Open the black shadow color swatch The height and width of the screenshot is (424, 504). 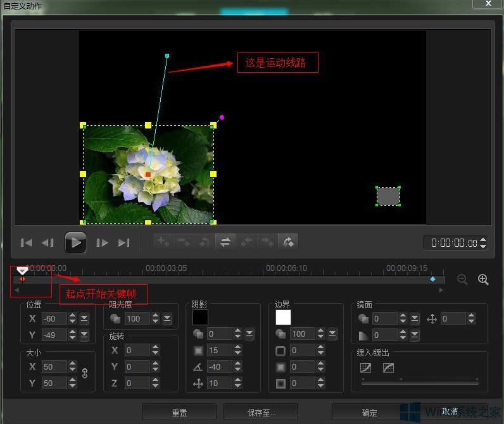click(200, 317)
